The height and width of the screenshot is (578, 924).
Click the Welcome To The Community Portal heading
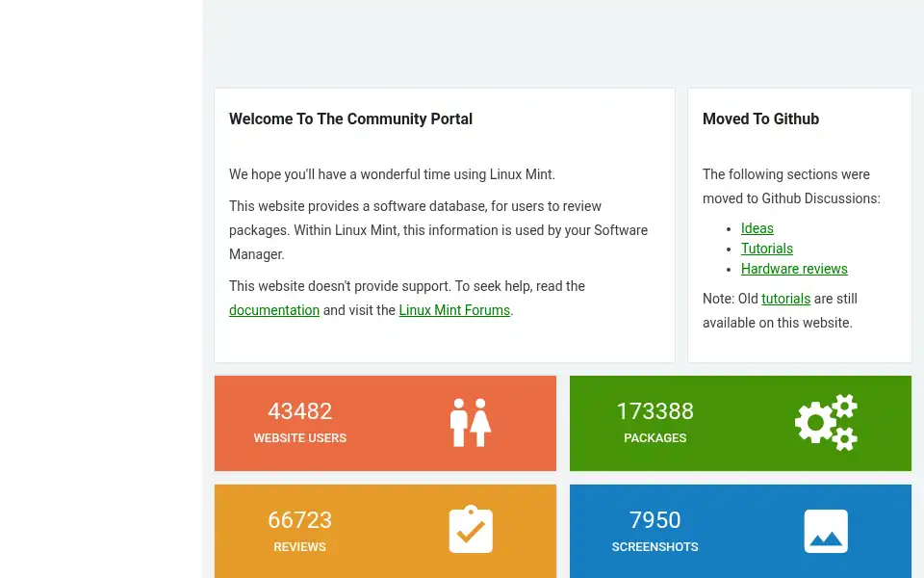pyautogui.click(x=350, y=118)
